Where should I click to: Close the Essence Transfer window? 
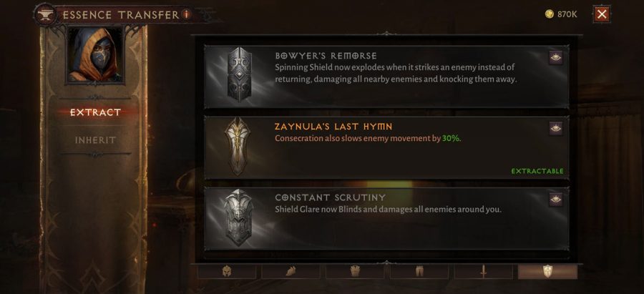602,14
